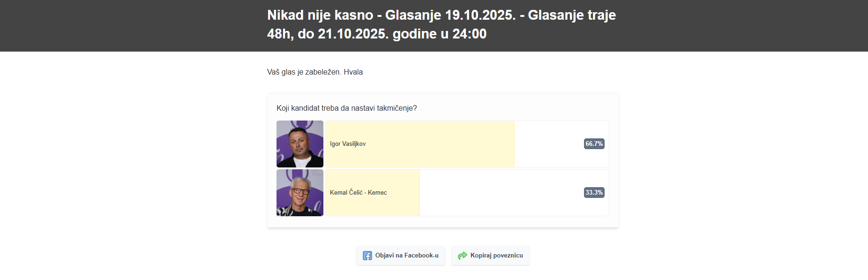Click the 66.7% percentage badge
The height and width of the screenshot is (280, 868).
tap(594, 144)
